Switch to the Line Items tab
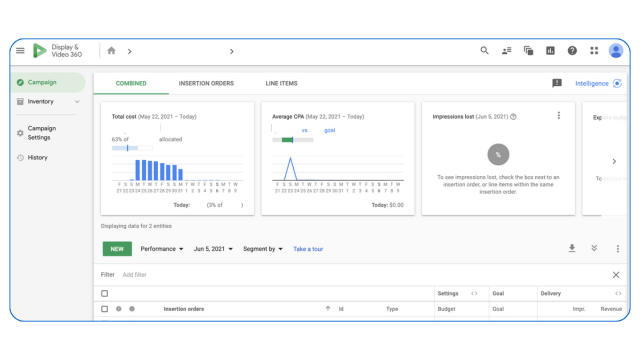Image resolution: width=640 pixels, height=360 pixels. click(282, 83)
